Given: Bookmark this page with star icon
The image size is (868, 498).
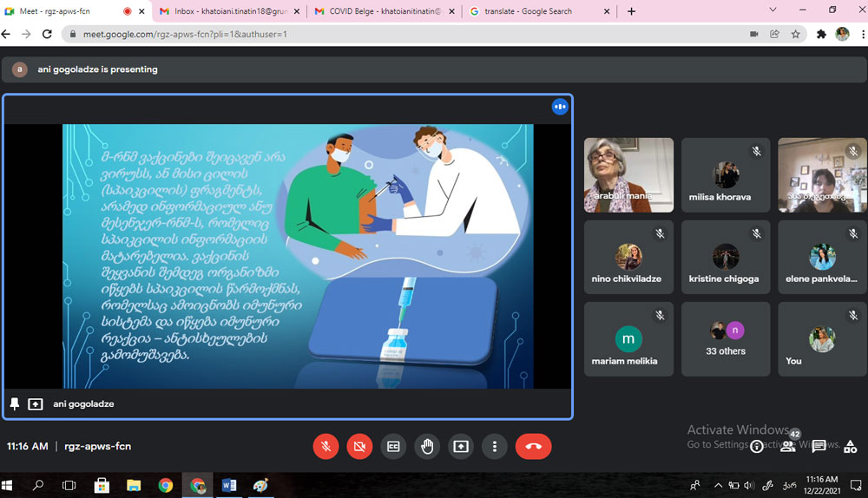Looking at the screenshot, I should [795, 34].
